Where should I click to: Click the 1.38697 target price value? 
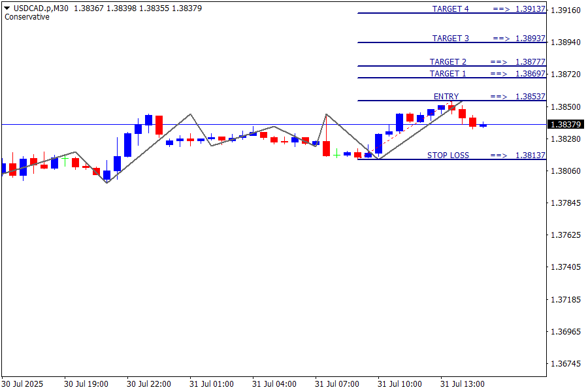531,74
